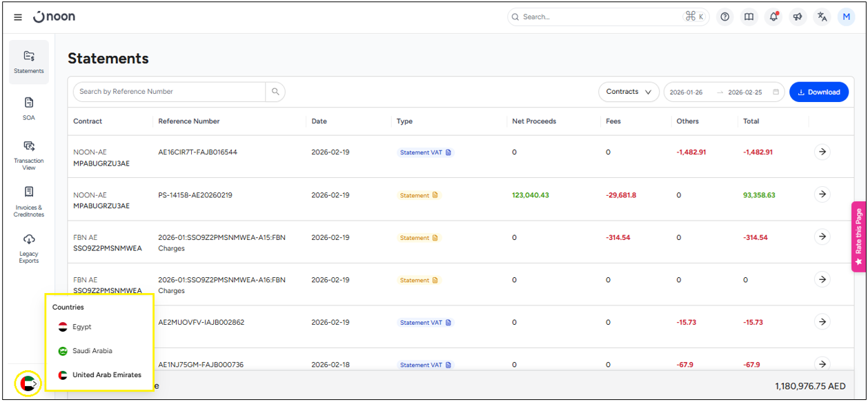Click the blue Download button

coord(818,92)
